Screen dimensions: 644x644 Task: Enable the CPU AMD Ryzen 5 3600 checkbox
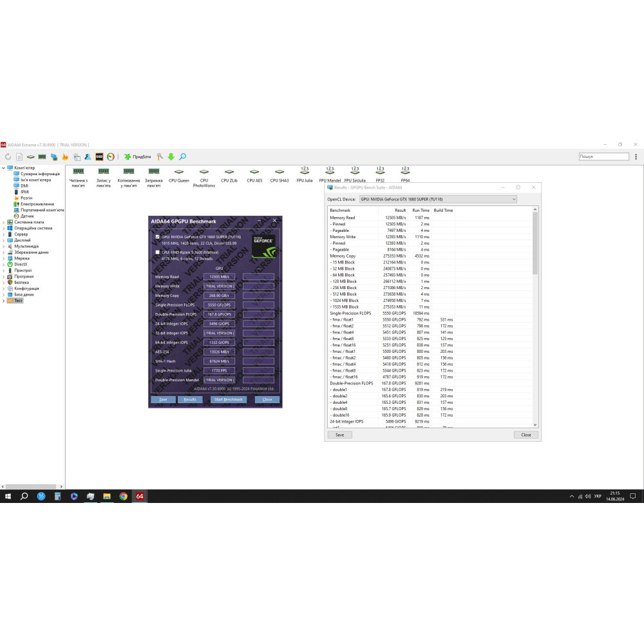tap(157, 252)
